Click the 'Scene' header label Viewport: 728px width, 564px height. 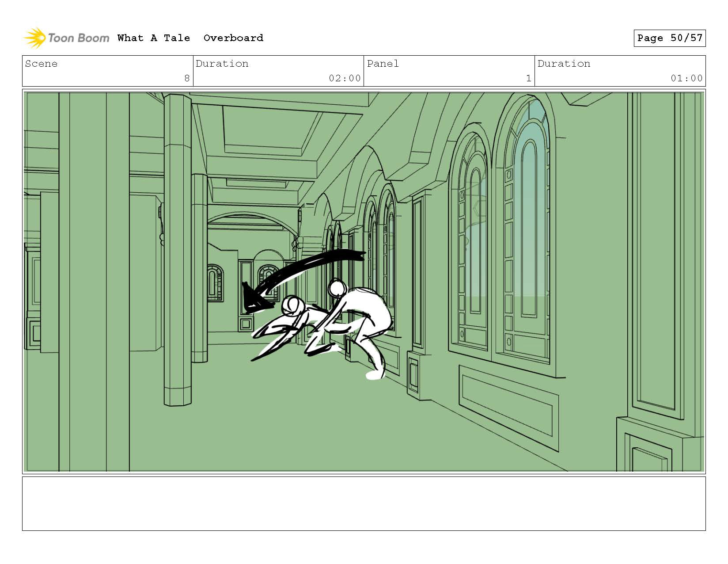[x=41, y=64]
